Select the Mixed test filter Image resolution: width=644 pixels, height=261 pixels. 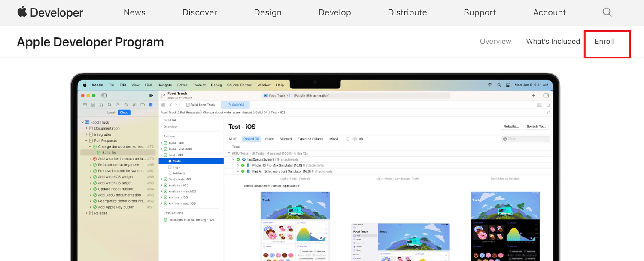tap(334, 139)
